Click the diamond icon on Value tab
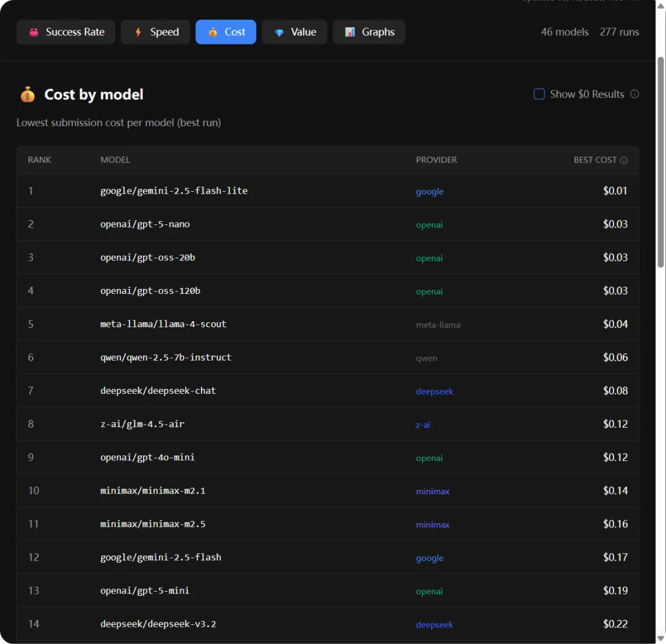This screenshot has height=644, width=666. coord(279,33)
